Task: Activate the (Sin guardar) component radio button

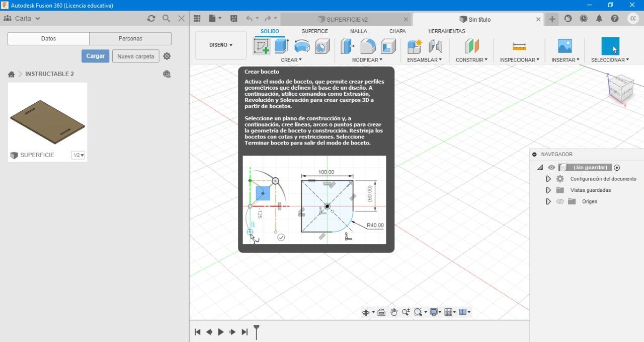Action: coord(617,168)
